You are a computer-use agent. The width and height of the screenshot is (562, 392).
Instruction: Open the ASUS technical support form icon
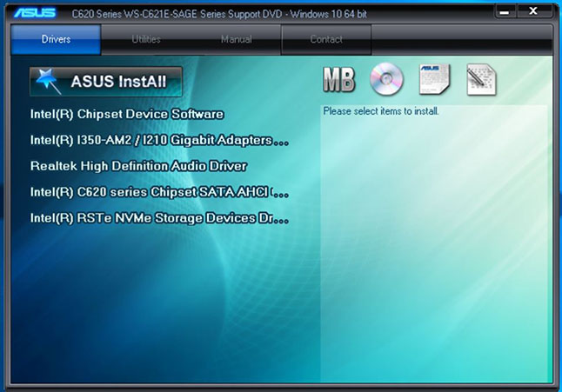click(435, 79)
